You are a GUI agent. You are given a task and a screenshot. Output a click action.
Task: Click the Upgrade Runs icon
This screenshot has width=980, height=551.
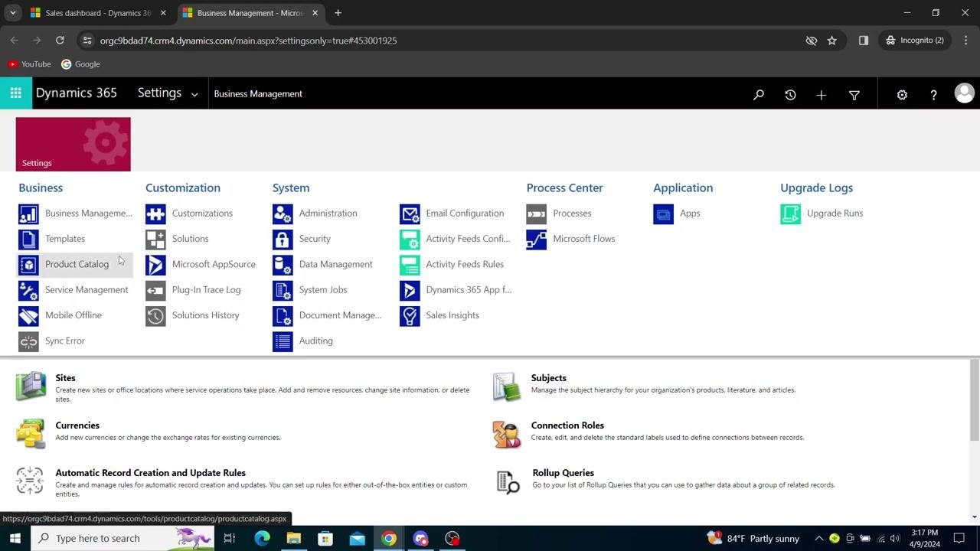point(790,214)
